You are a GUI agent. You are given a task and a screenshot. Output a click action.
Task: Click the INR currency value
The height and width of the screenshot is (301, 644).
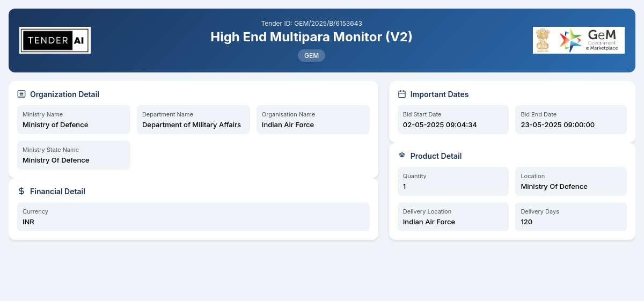[x=28, y=222]
